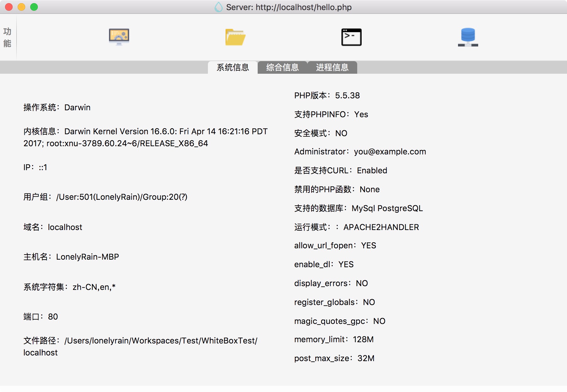Viewport: 567px width, 392px height.
Task: Select the 内核信息 Darwin Kernel Version text
Action: (146, 137)
